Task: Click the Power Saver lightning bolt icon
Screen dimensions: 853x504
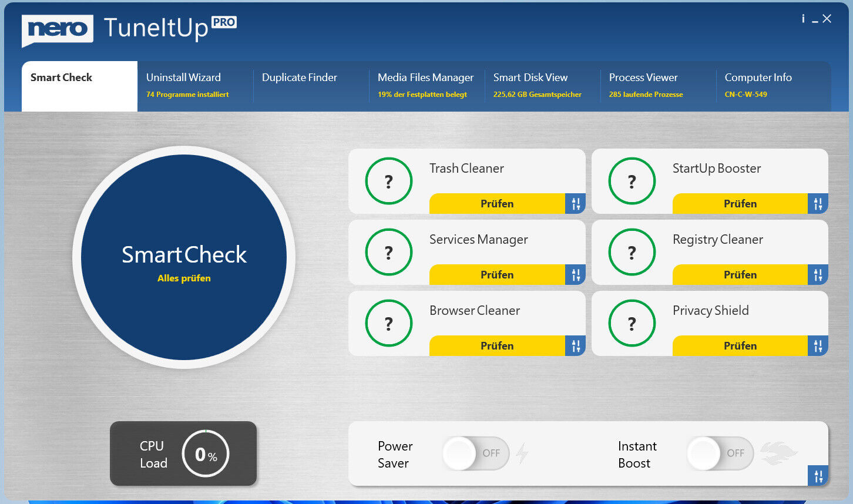Action: (522, 453)
